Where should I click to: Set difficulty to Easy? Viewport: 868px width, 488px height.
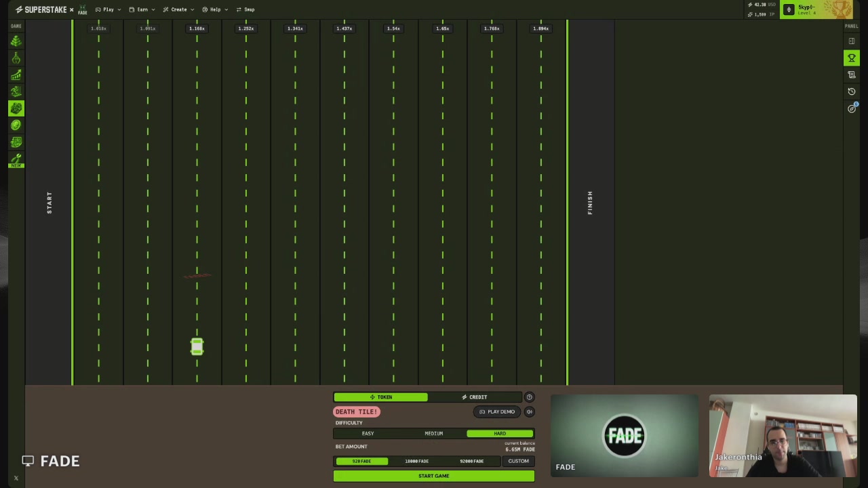click(368, 434)
